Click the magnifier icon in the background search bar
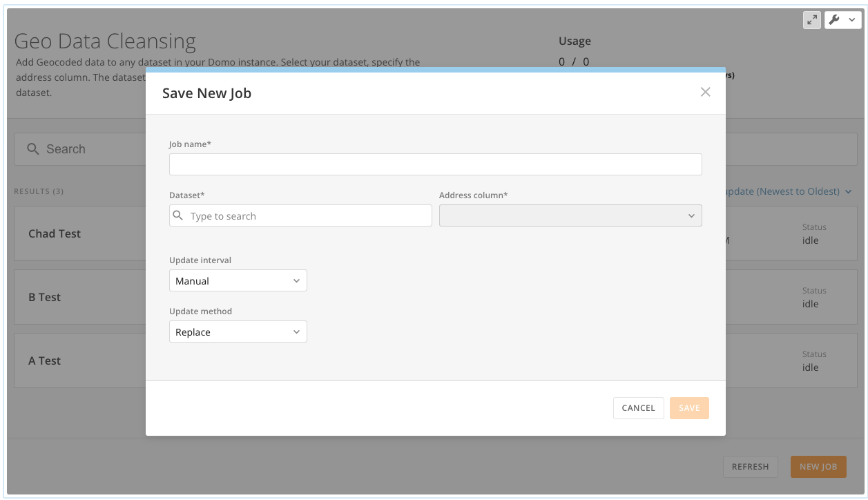 coord(34,148)
